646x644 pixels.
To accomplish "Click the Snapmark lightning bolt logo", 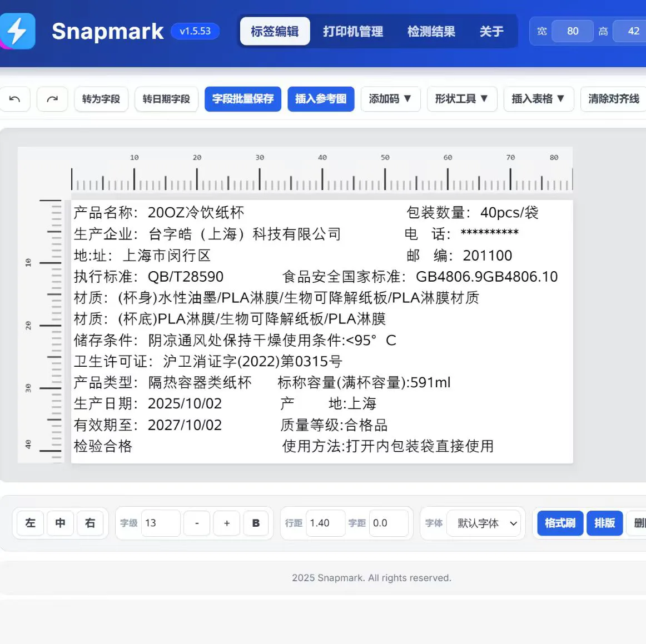I will (x=17, y=31).
